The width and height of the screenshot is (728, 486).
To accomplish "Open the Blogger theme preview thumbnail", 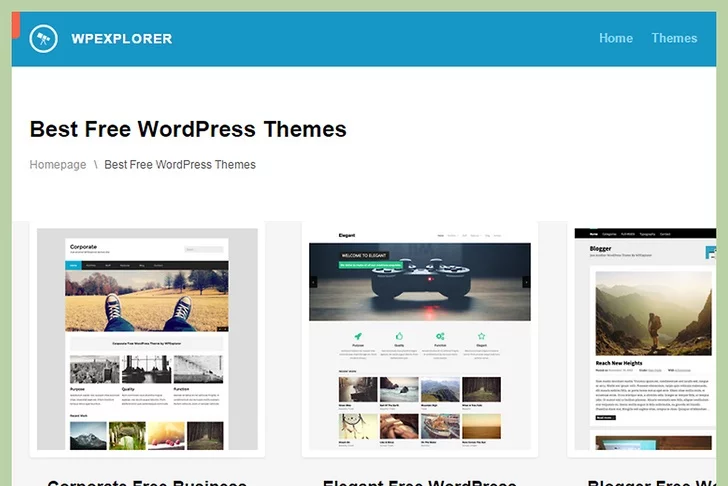I will tap(645, 339).
